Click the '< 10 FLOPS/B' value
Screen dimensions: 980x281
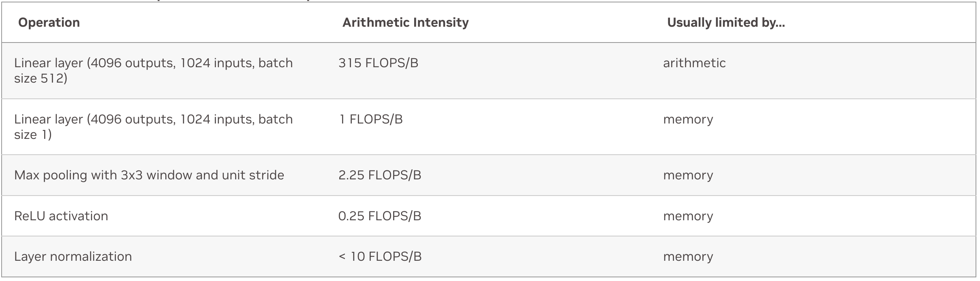380,256
